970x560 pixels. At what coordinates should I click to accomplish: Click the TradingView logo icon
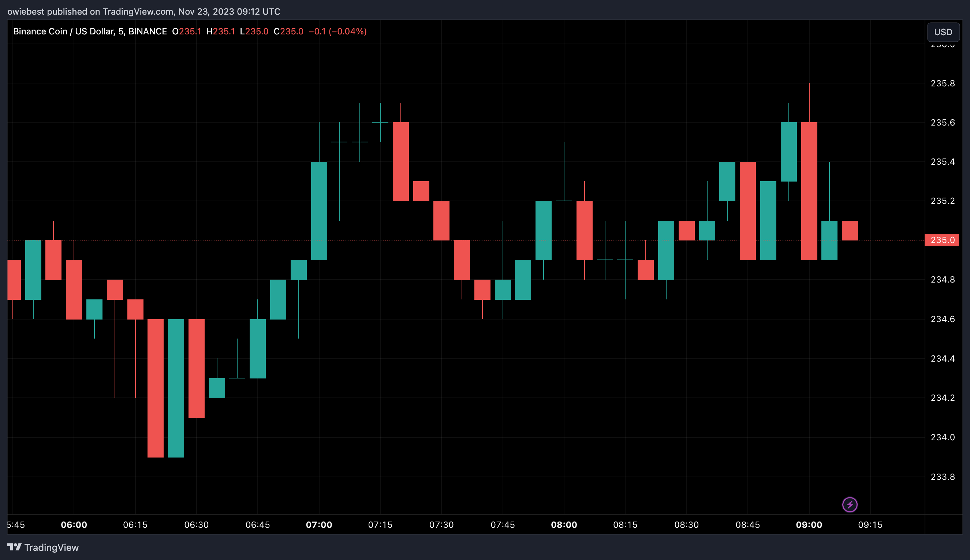pos(14,547)
